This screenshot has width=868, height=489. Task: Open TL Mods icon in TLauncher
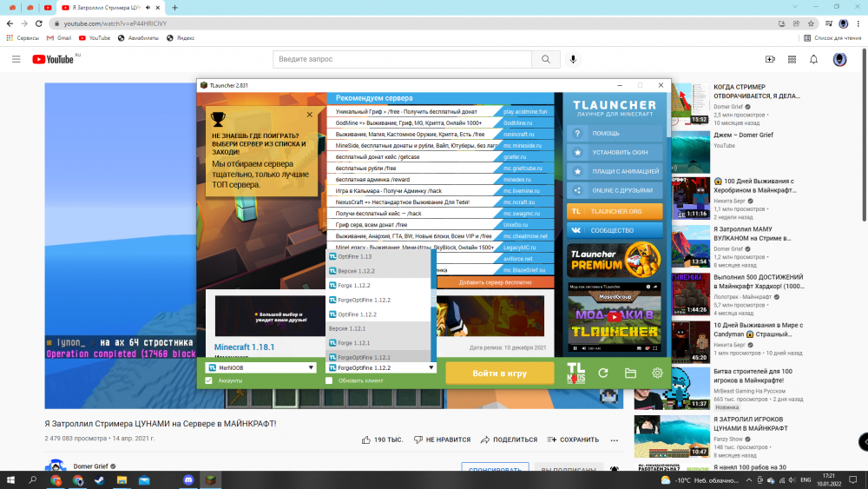coord(575,373)
